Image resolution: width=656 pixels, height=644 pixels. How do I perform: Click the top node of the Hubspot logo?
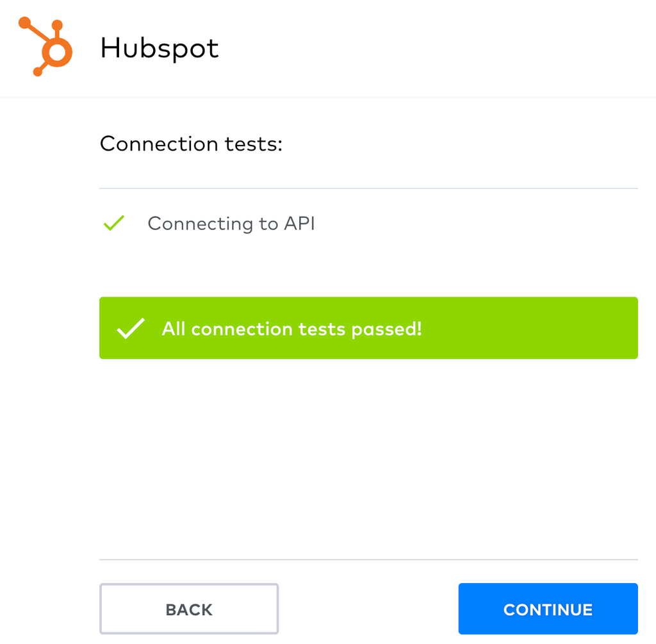click(57, 25)
